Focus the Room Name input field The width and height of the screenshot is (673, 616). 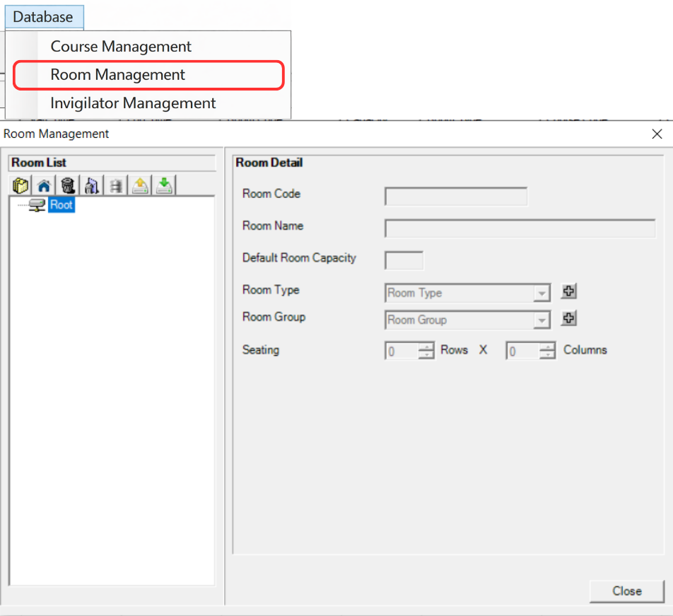(x=520, y=228)
